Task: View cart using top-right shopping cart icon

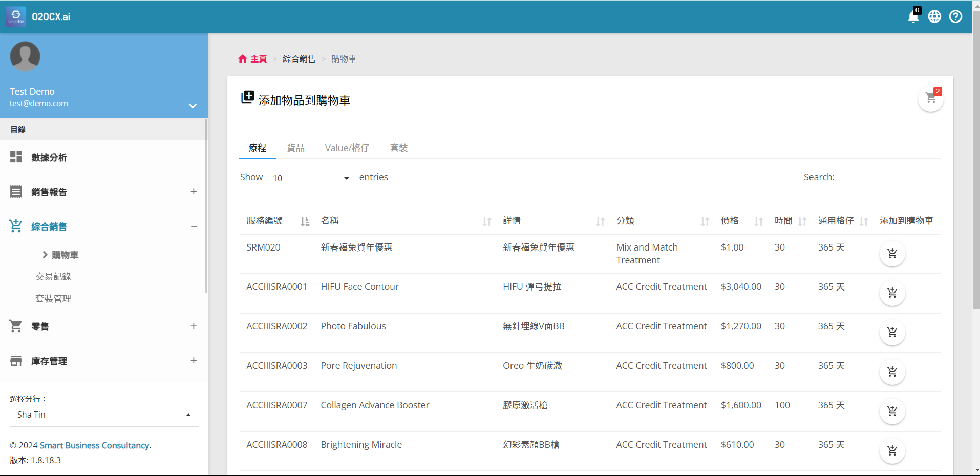Action: (x=930, y=98)
